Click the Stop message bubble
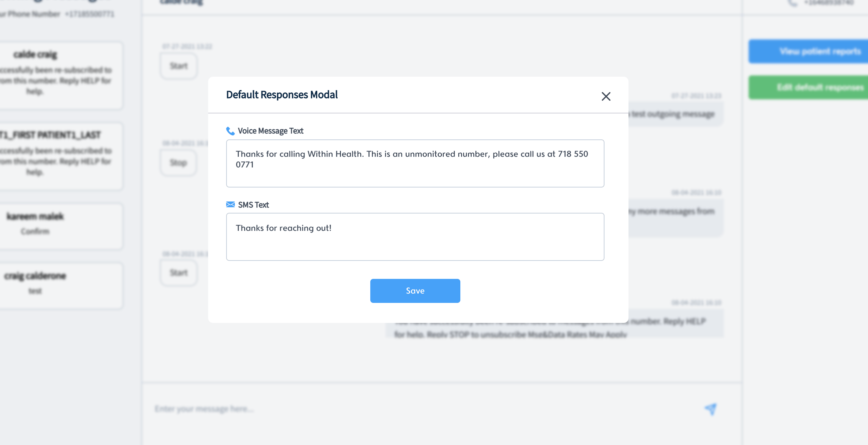868x445 pixels. click(x=178, y=163)
